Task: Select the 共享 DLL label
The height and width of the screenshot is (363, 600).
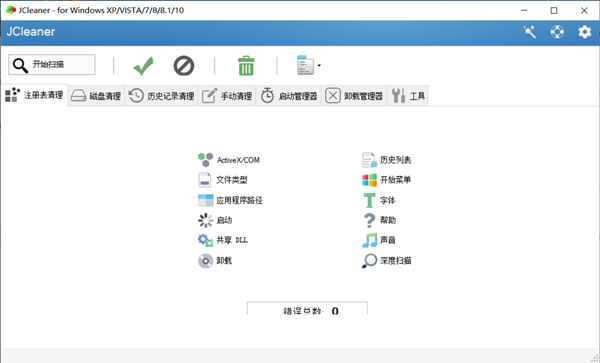Action: click(x=232, y=240)
